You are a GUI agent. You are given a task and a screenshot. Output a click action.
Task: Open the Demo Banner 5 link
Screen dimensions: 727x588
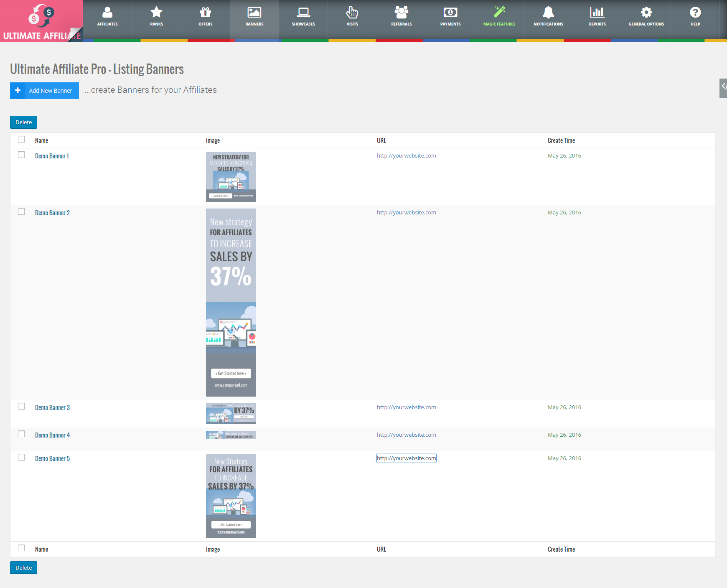click(52, 458)
